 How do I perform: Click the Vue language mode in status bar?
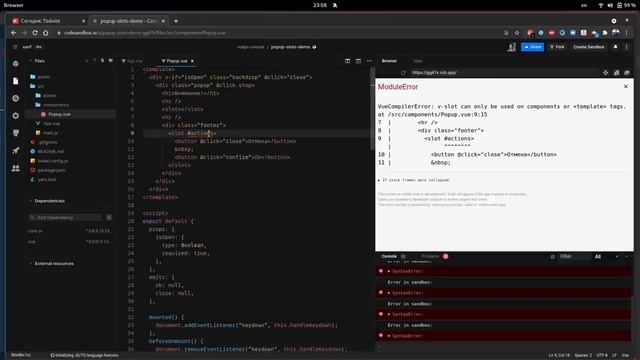[625, 356]
